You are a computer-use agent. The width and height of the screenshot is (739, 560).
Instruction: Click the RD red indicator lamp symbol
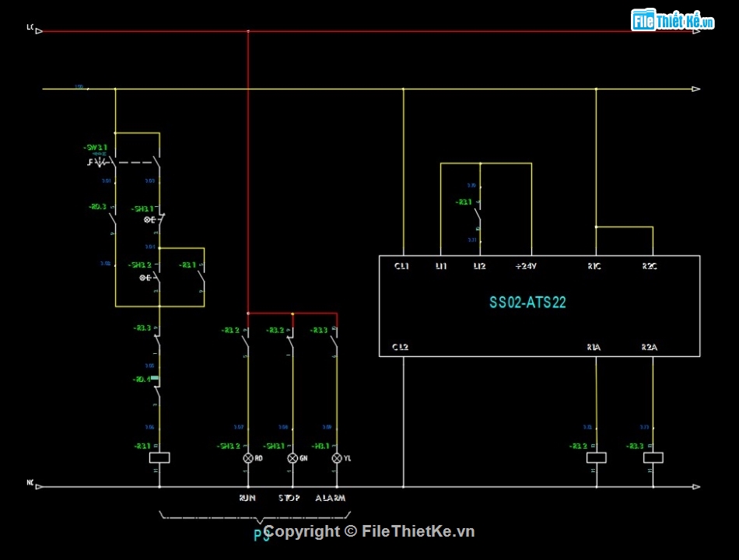tap(247, 458)
